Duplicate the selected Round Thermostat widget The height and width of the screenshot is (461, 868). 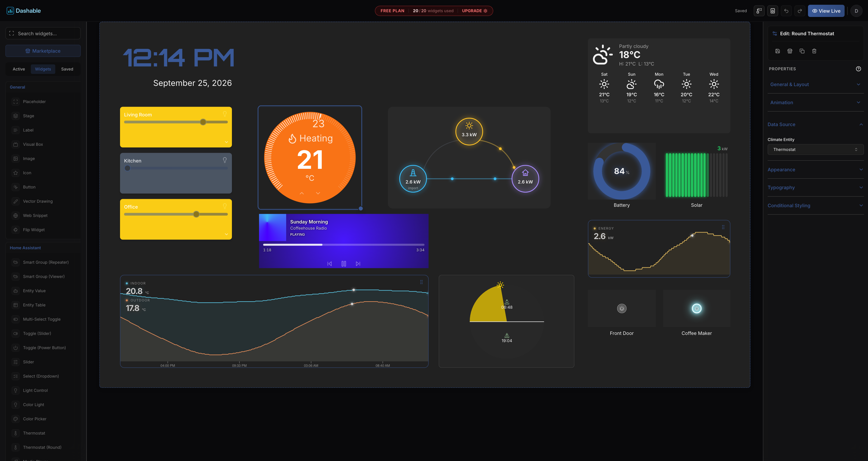tap(802, 51)
